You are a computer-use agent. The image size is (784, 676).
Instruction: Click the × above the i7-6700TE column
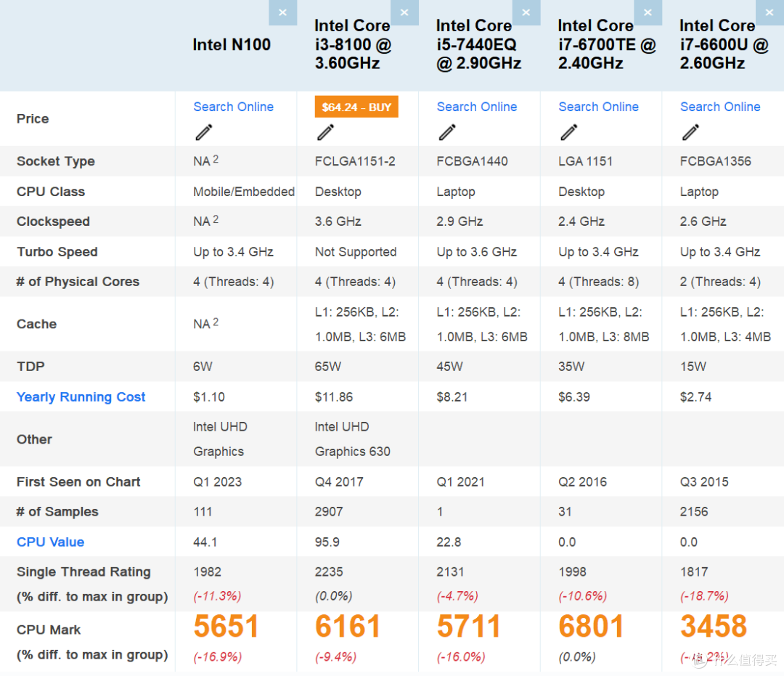point(648,12)
